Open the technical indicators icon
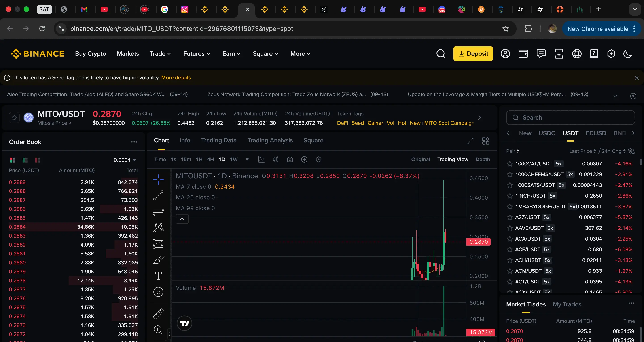644x342 pixels. [x=261, y=160]
